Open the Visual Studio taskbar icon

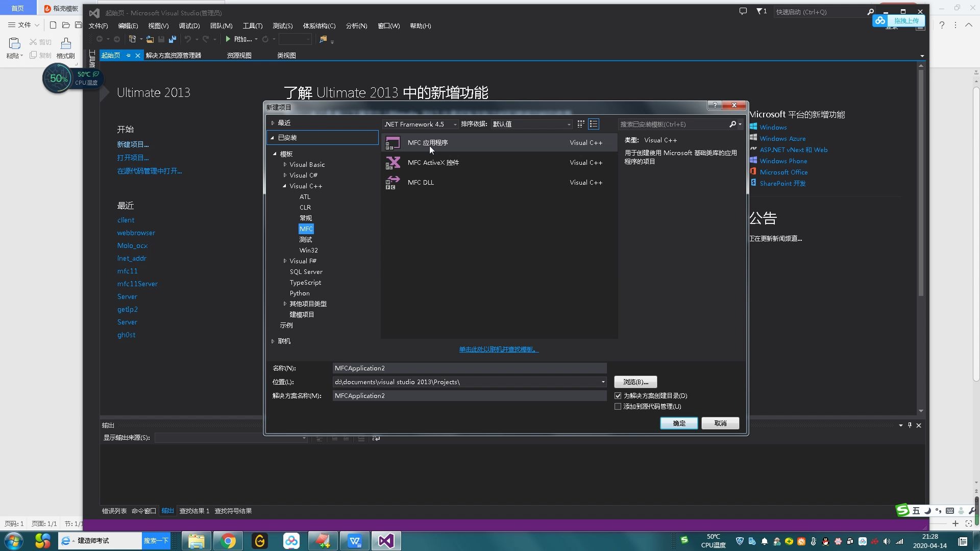pyautogui.click(x=386, y=541)
